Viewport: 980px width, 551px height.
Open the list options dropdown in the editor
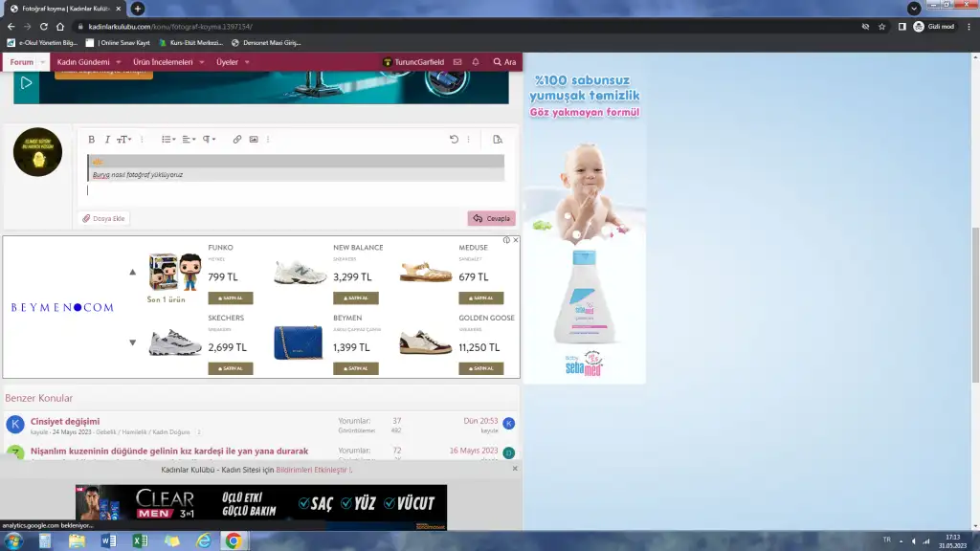click(168, 140)
